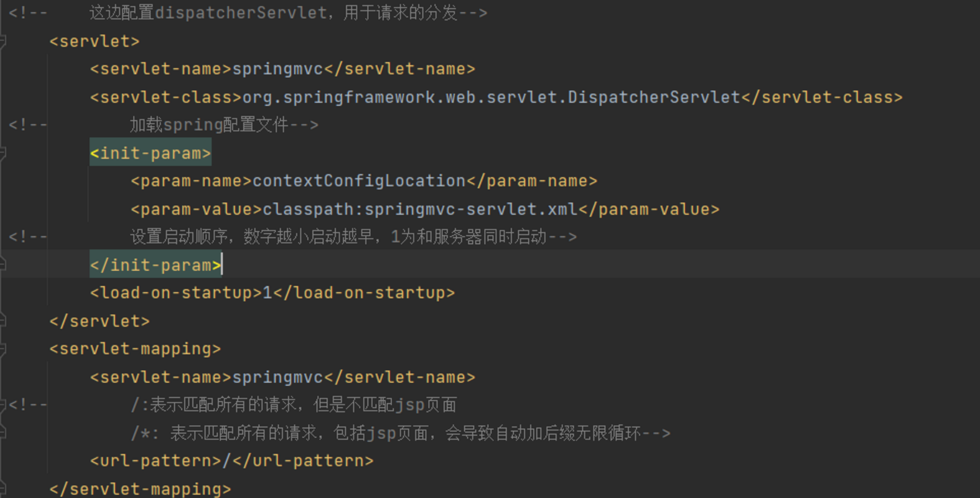Image resolution: width=980 pixels, height=498 pixels.
Task: Click the load-on-startup value 1
Action: [267, 293]
